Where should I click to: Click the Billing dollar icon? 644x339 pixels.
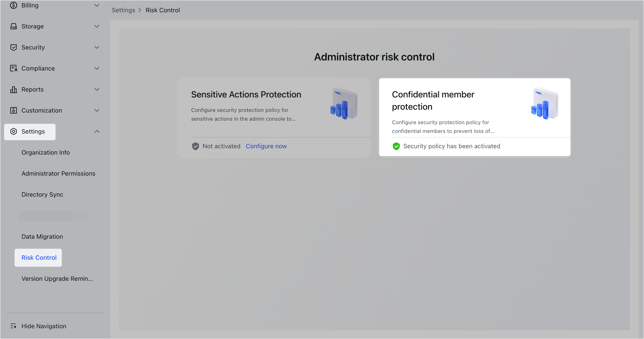[14, 5]
